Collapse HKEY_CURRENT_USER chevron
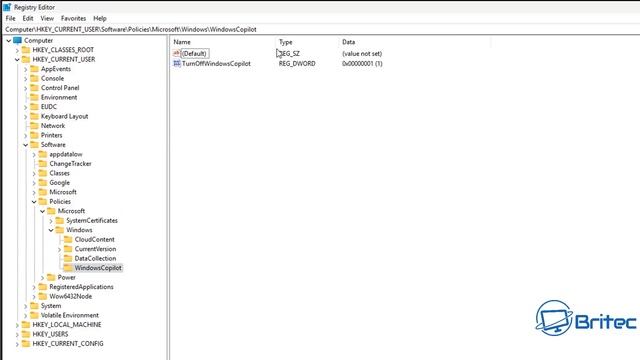Screen dimensions: 640x360 pos(17,60)
